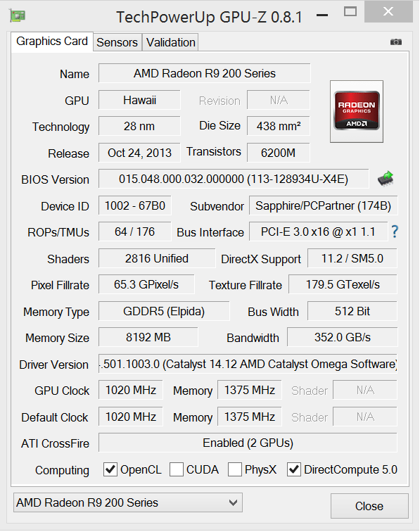Image resolution: width=420 pixels, height=532 pixels.
Task: Minimize the GPU-Z window
Action: [322, 15]
